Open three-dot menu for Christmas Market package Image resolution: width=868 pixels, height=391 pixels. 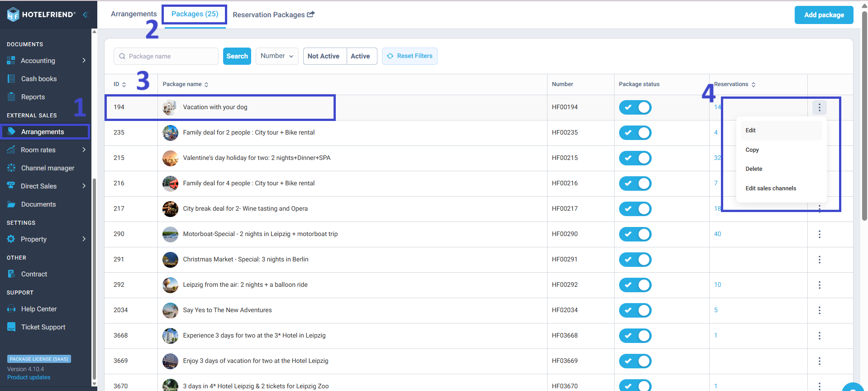pos(819,260)
